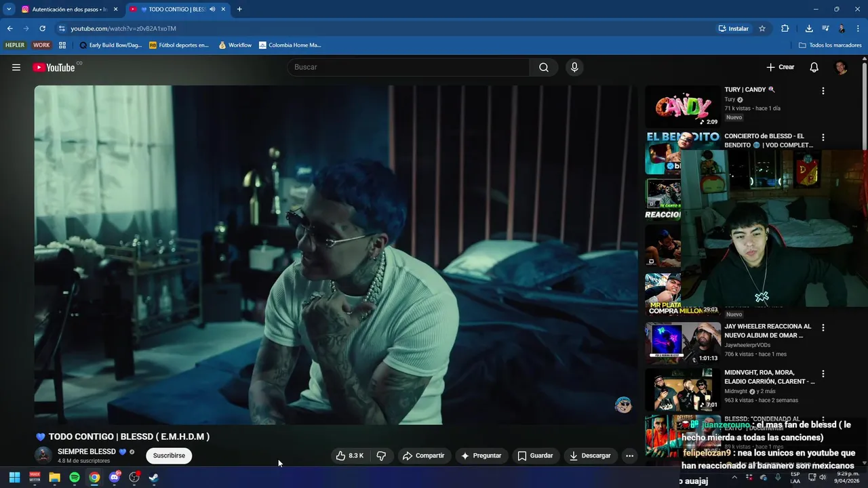Open options for MIDNVGHT, ROA, MORA video
This screenshot has height=488, width=868.
[x=823, y=373]
